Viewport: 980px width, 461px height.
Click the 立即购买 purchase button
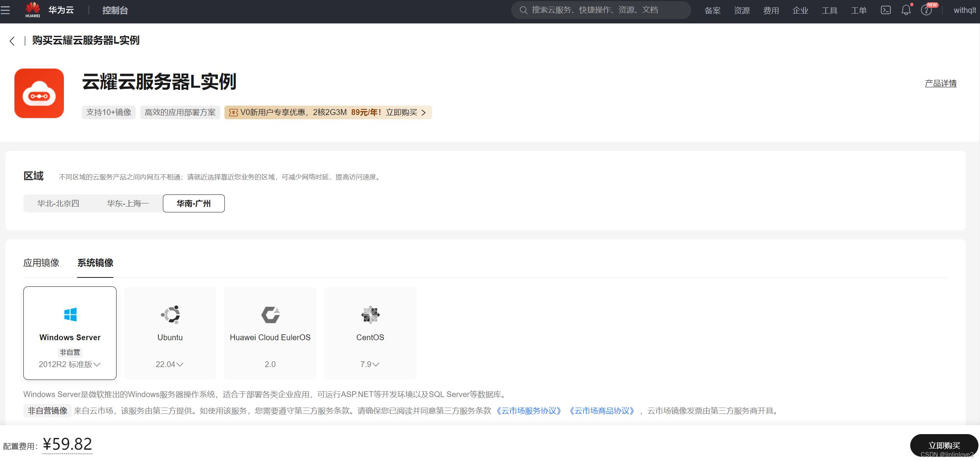pyautogui.click(x=944, y=445)
